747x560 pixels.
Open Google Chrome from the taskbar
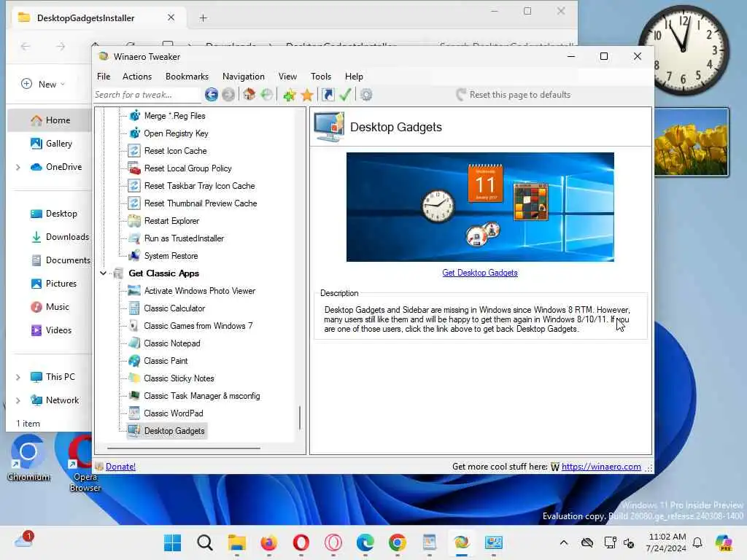pyautogui.click(x=398, y=542)
